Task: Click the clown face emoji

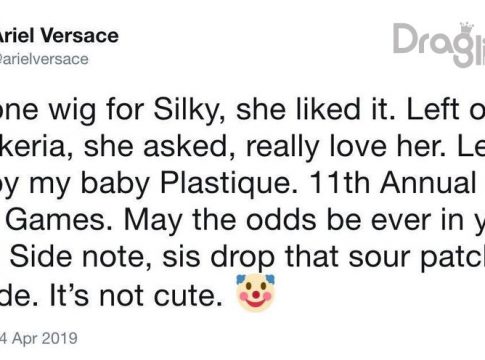Action: (256, 293)
